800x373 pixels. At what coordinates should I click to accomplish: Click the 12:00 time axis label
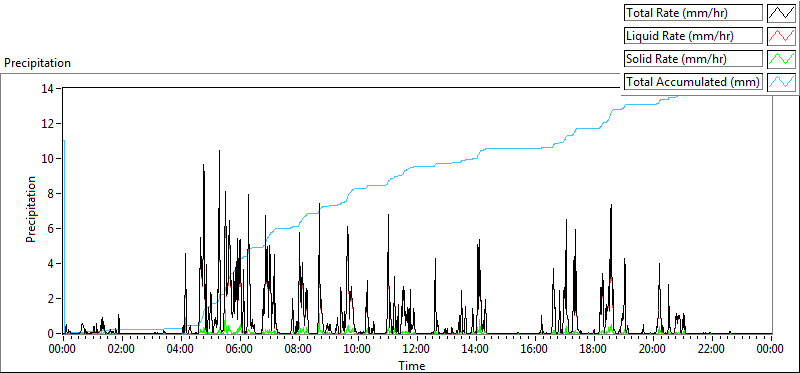tap(416, 349)
